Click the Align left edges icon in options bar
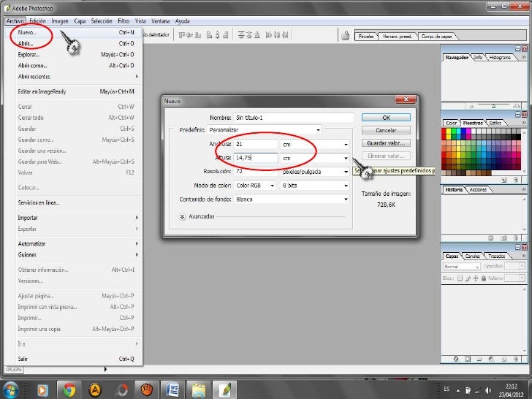Viewport: 532px width, 399px height. pyautogui.click(x=209, y=35)
